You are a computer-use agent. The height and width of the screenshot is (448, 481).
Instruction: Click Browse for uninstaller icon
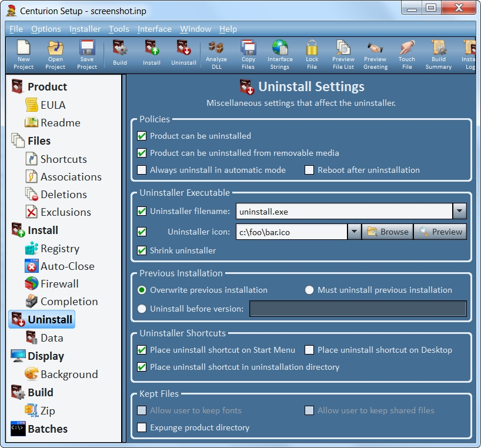click(388, 232)
